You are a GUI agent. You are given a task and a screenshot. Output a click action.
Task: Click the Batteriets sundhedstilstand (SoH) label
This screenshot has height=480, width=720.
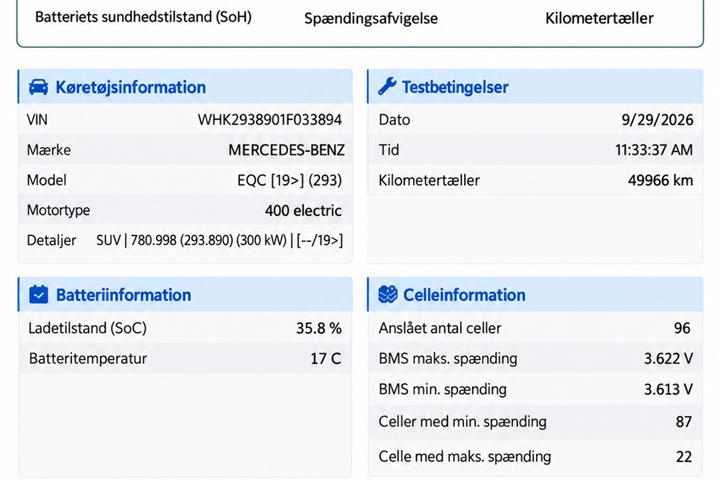pyautogui.click(x=143, y=17)
